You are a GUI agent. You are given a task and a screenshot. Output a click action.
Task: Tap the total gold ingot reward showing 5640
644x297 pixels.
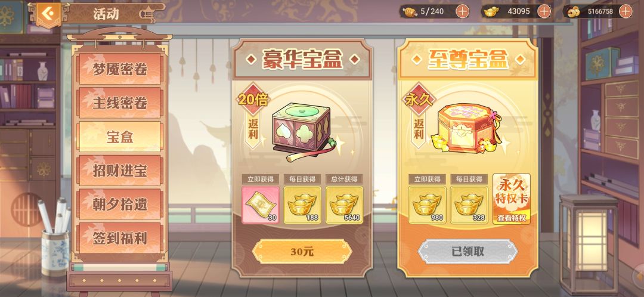click(x=344, y=205)
